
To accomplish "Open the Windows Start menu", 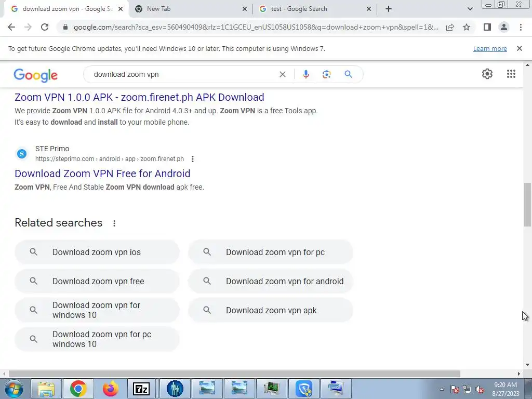I will coord(14,389).
